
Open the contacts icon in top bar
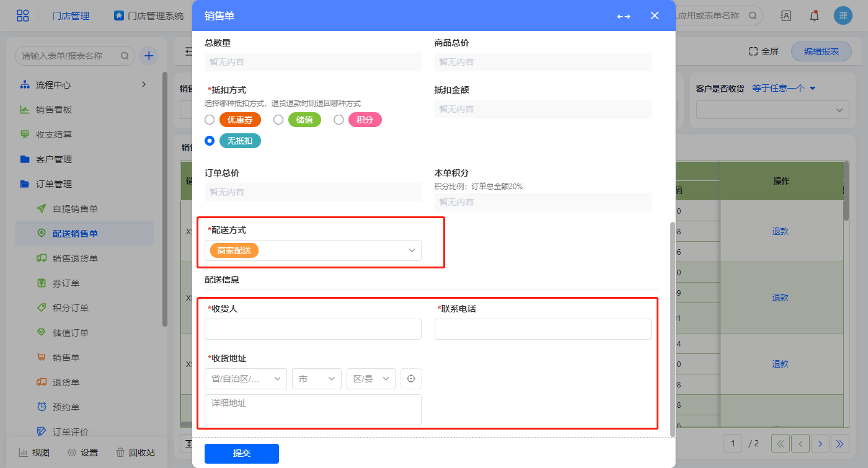point(786,16)
